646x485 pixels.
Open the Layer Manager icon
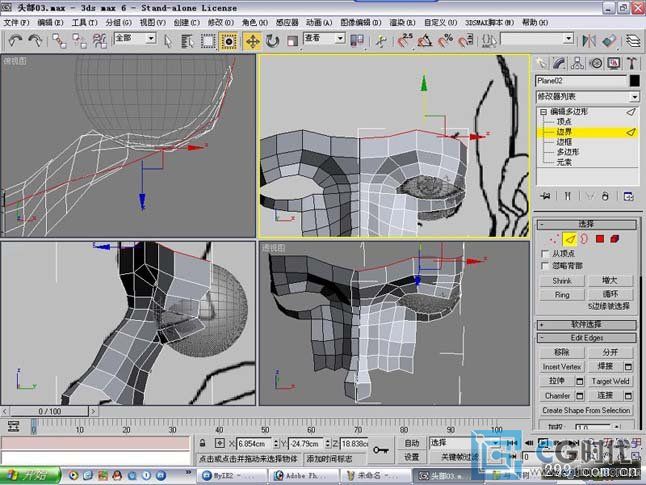633,41
